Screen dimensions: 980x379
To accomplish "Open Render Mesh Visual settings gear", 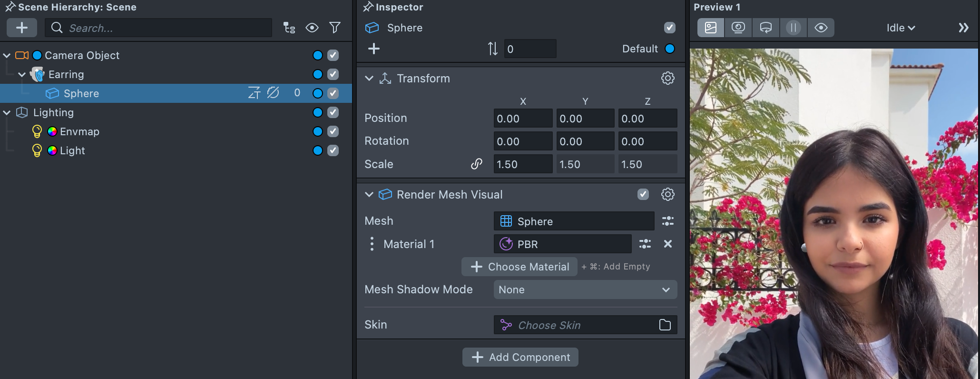I will coord(667,194).
